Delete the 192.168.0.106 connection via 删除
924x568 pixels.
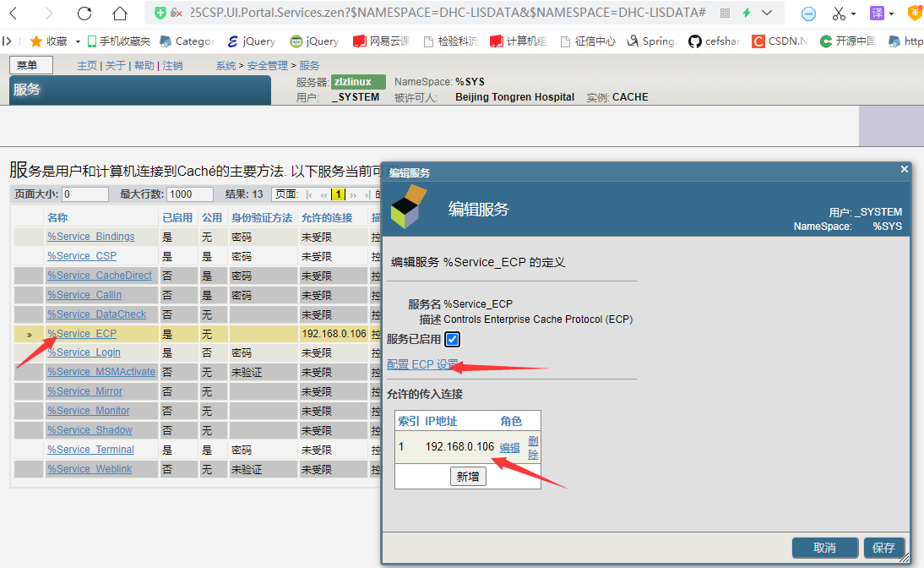[x=533, y=448]
